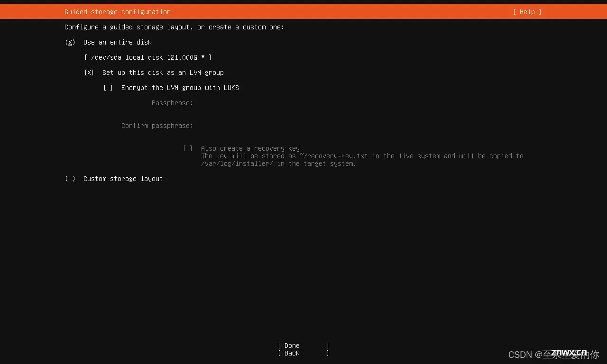Toggle Set up this disk as LVM group
Screen dimensions: 607x364
pos(89,73)
